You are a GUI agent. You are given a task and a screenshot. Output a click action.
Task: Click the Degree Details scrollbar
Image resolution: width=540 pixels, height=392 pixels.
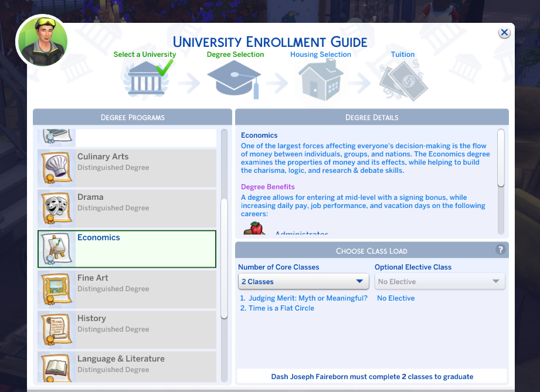[501, 158]
